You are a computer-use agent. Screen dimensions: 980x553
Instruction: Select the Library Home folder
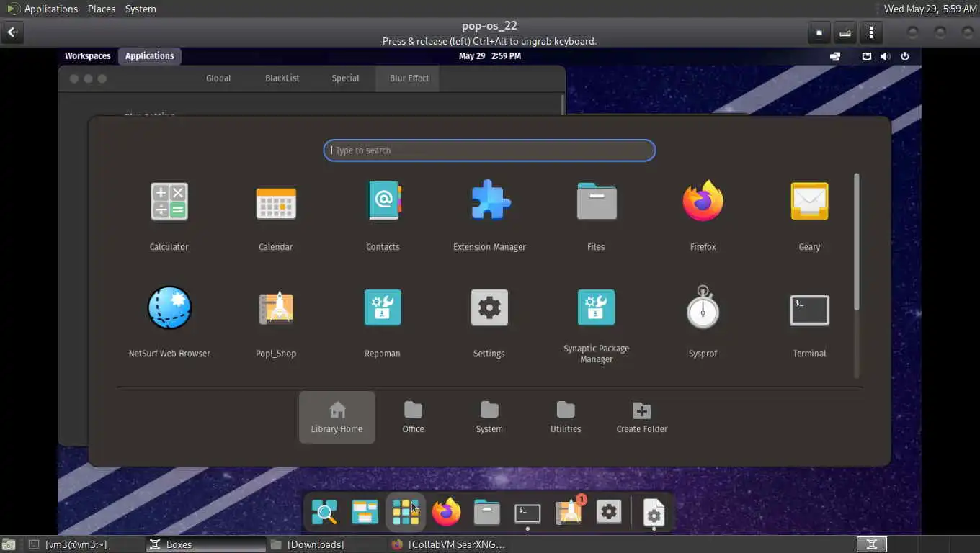(337, 417)
